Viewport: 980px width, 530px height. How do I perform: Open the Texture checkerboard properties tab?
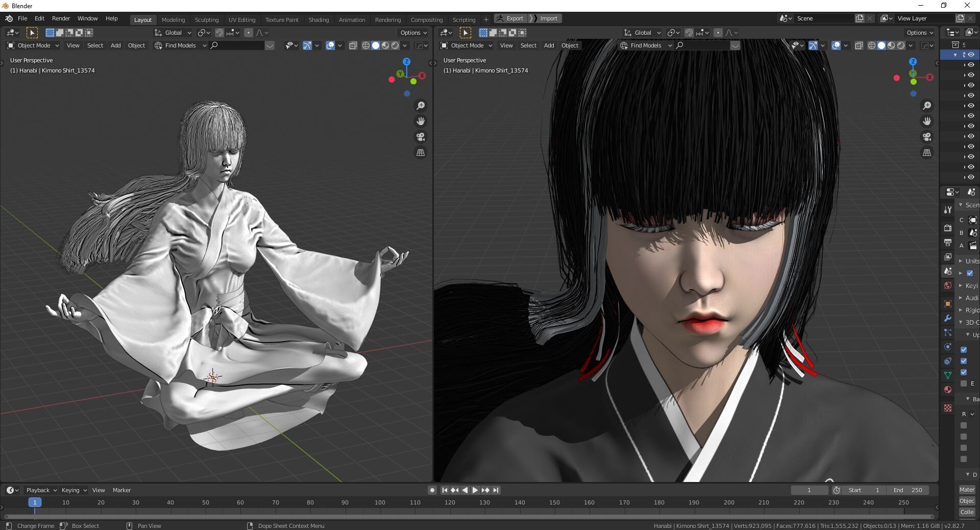coord(948,408)
